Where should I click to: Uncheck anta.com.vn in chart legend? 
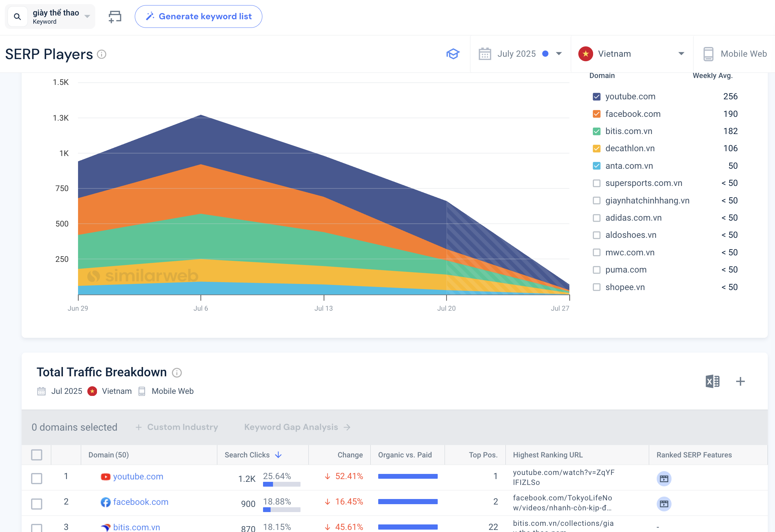coord(597,166)
